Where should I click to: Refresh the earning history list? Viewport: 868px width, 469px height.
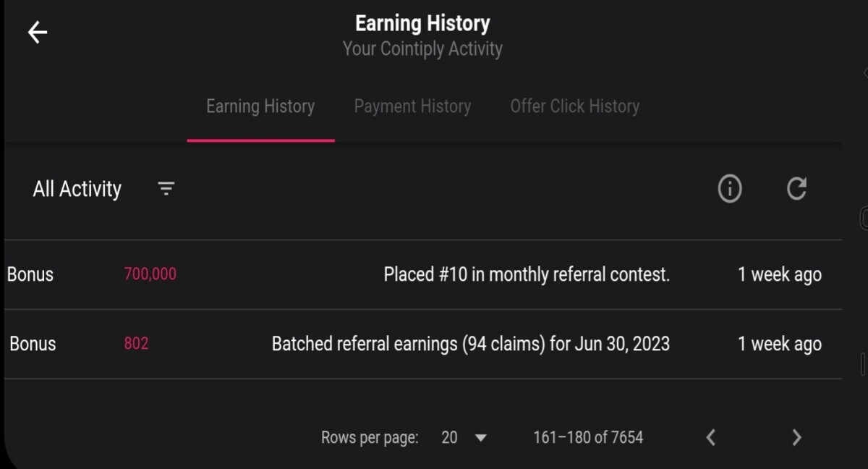pyautogui.click(x=796, y=189)
